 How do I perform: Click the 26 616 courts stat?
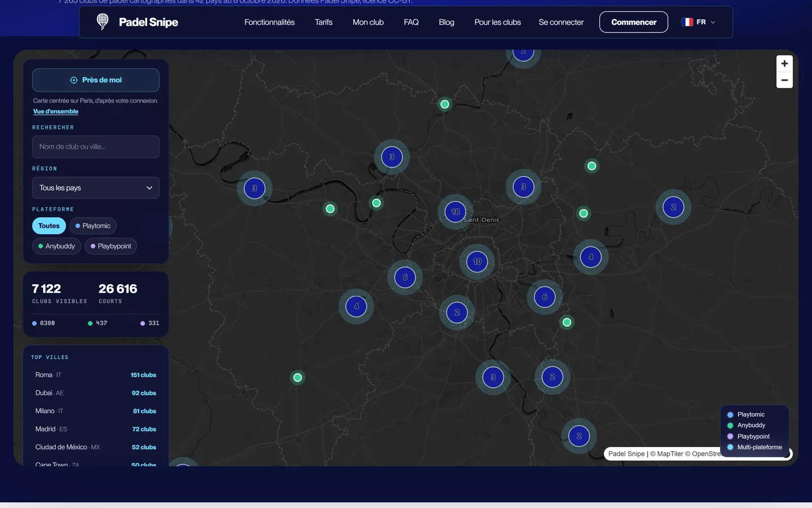(x=118, y=294)
